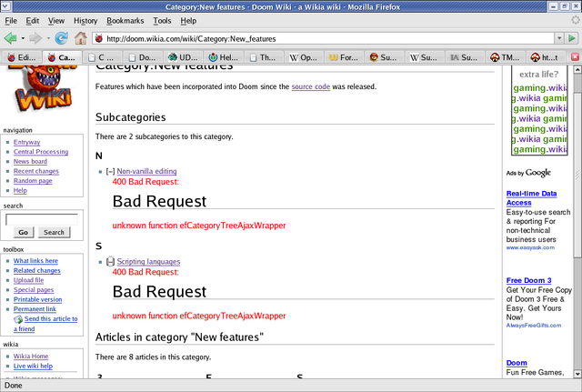Screen dimensions: 582x392
Task: Follow the 'source code' link
Action: [x=311, y=86]
